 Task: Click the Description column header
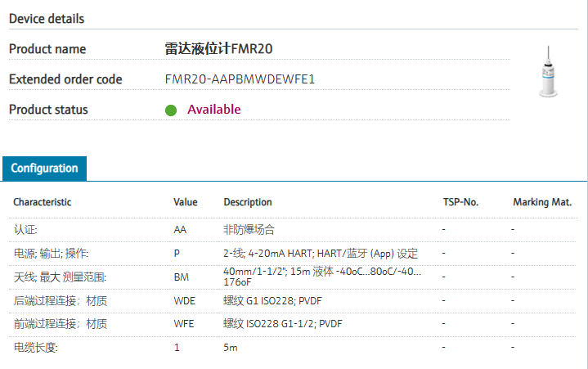click(248, 202)
